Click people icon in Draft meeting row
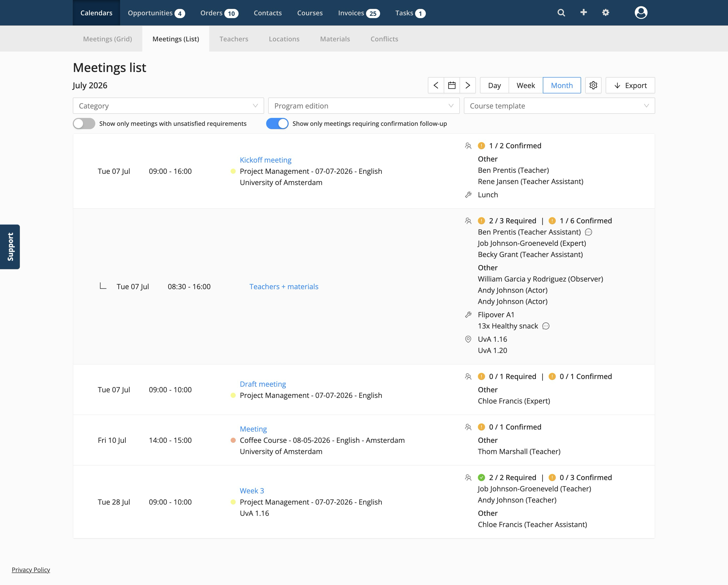Image resolution: width=728 pixels, height=585 pixels. click(x=468, y=376)
